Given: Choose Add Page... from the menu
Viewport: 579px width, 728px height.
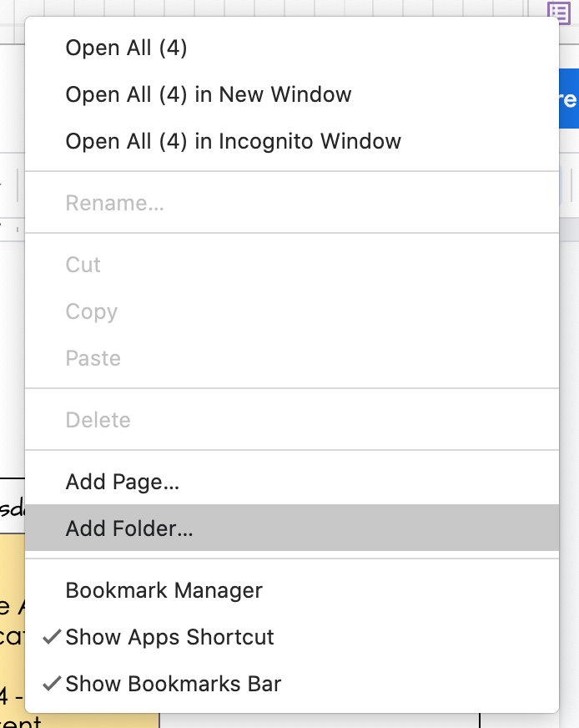Looking at the screenshot, I should [123, 482].
